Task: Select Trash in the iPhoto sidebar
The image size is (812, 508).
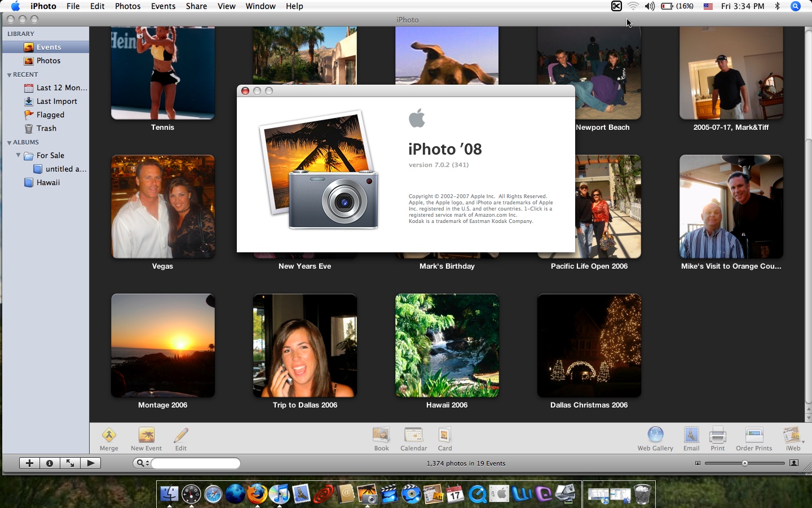Action: coord(45,128)
